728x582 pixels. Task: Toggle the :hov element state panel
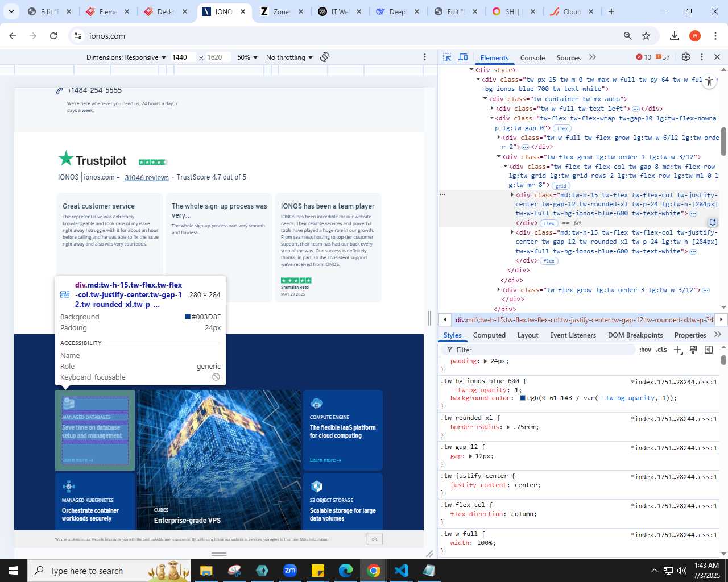[x=645, y=350]
